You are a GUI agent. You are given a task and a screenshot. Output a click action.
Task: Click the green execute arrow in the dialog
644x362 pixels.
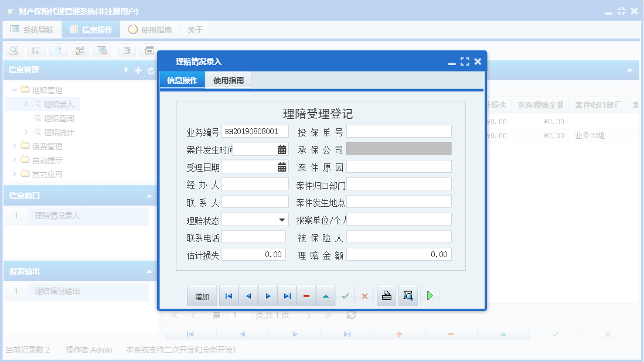click(430, 295)
